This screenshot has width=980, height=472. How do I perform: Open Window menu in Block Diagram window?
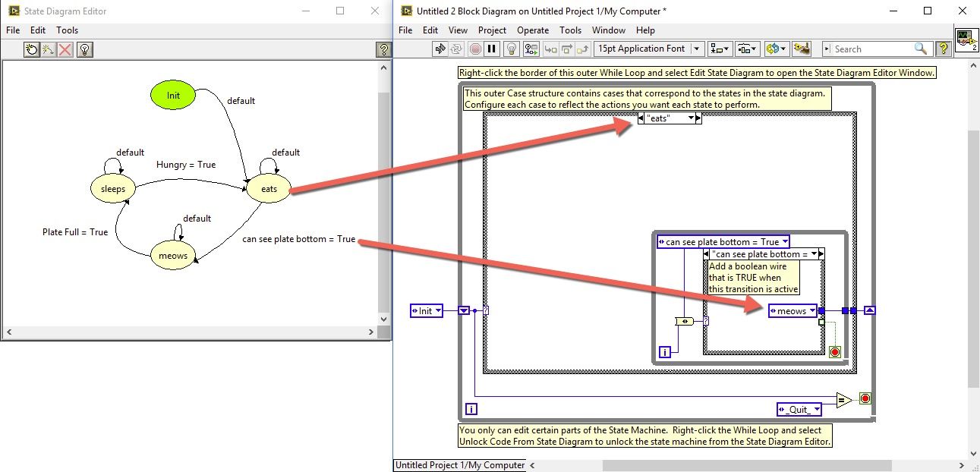coord(609,30)
